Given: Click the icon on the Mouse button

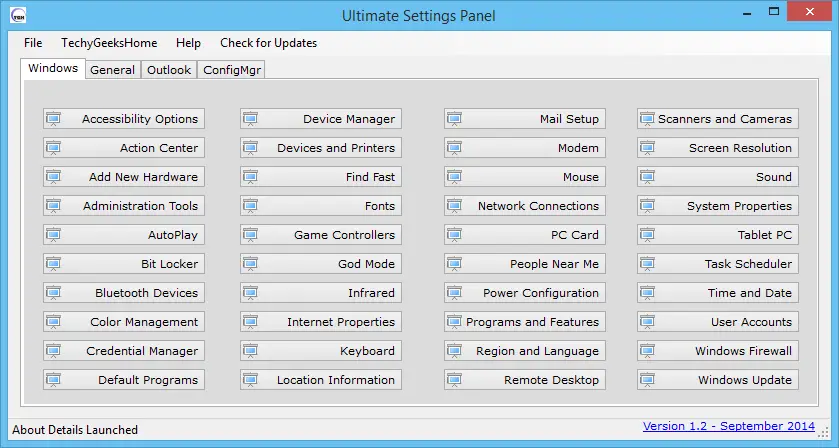Looking at the screenshot, I should pyautogui.click(x=454, y=177).
